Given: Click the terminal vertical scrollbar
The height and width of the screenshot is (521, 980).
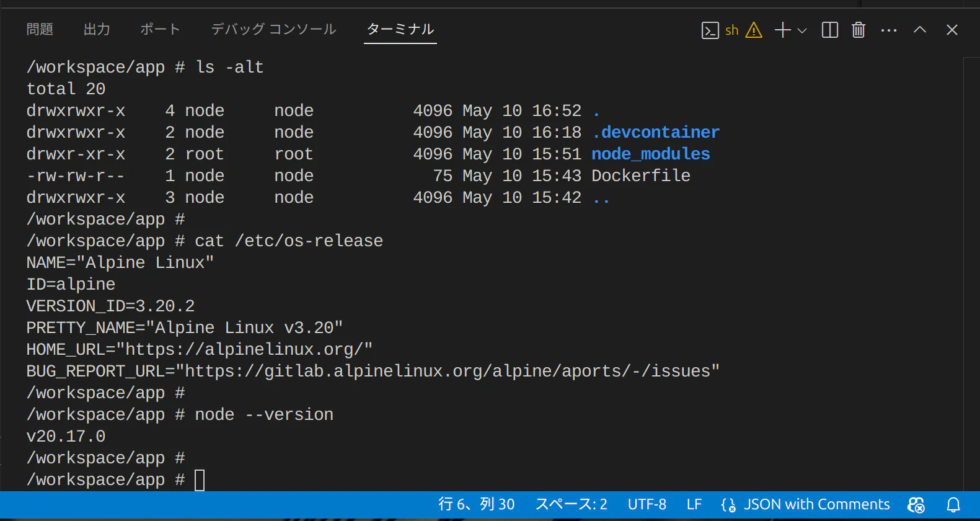Looking at the screenshot, I should click(971, 273).
